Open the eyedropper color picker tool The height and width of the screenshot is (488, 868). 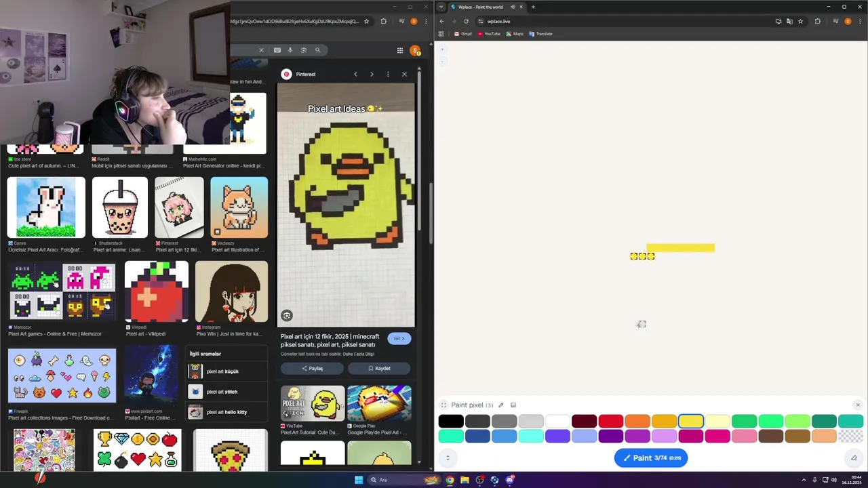(500, 405)
